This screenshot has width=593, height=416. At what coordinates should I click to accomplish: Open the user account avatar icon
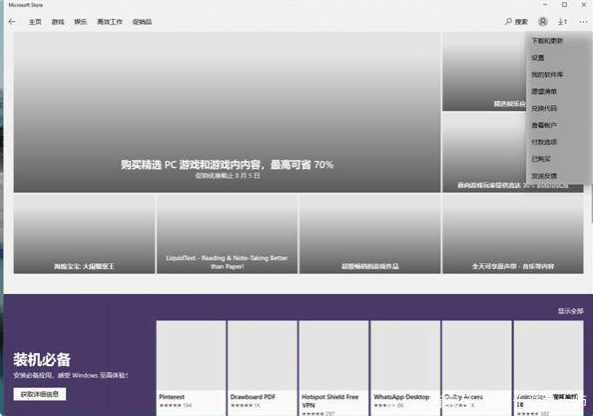coord(543,22)
